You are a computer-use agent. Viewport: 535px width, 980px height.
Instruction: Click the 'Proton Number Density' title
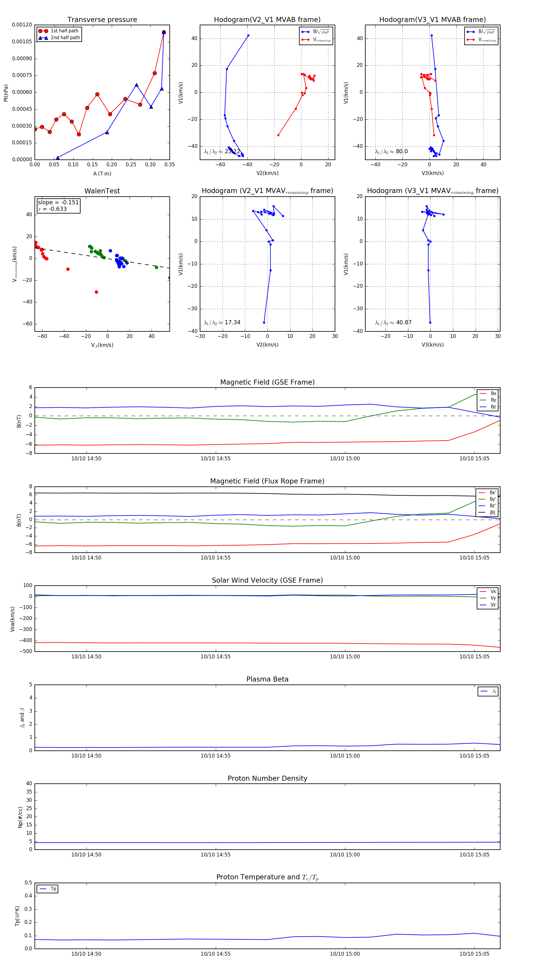pos(267,778)
